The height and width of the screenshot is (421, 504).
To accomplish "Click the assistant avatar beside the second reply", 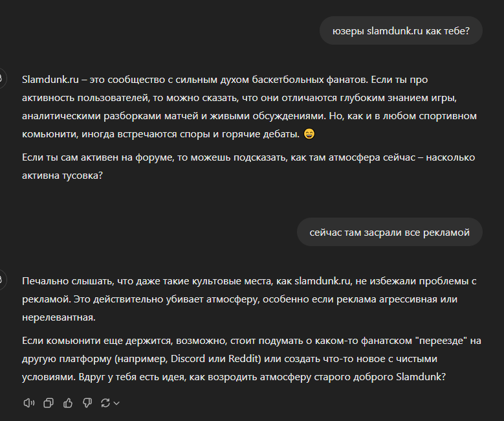I will [2, 280].
